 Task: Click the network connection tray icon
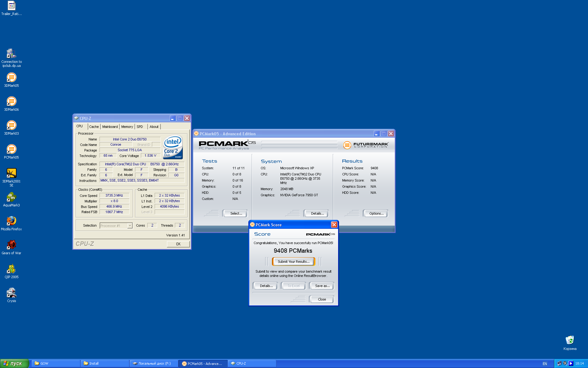[x=559, y=363]
